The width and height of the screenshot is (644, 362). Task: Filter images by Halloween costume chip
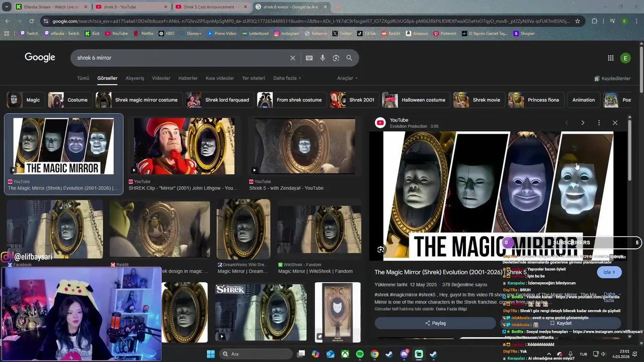(416, 100)
